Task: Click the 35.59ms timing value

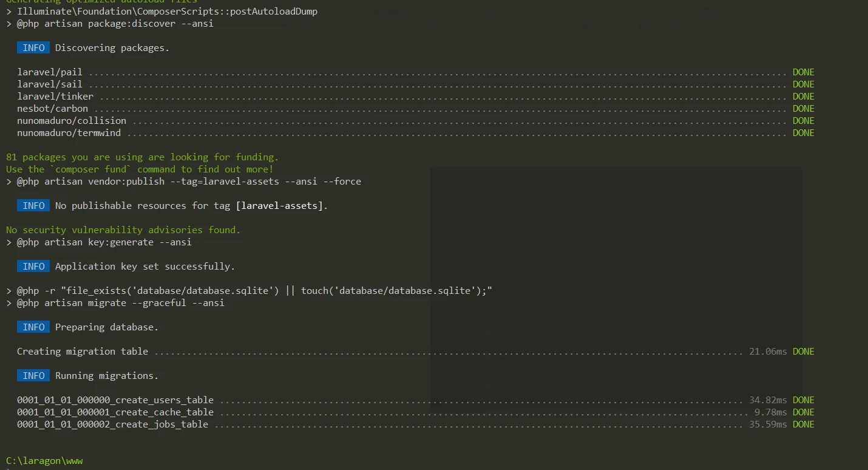Action: click(768, 424)
